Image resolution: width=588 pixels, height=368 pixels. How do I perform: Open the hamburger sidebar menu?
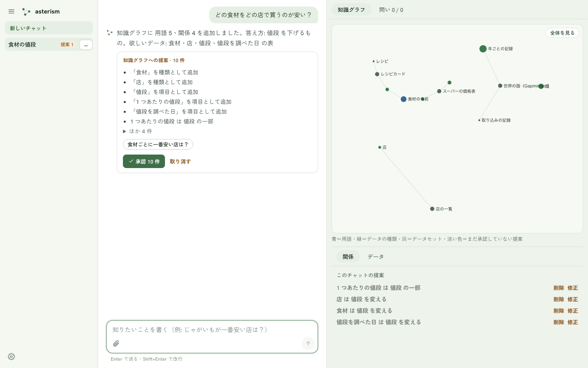pos(11,11)
